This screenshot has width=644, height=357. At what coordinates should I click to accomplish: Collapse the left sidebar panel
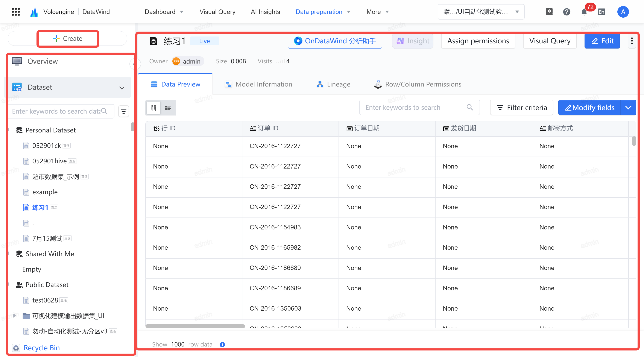tap(134, 64)
